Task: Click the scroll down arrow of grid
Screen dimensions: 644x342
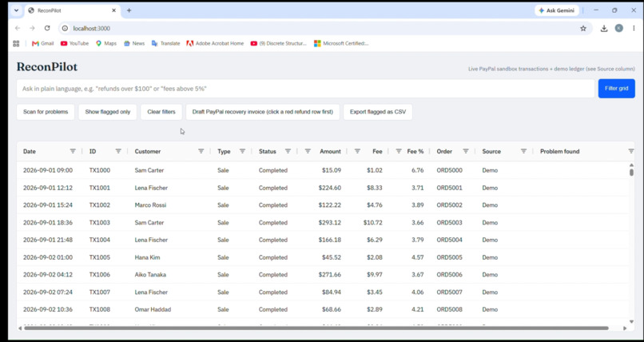Action: click(x=631, y=321)
